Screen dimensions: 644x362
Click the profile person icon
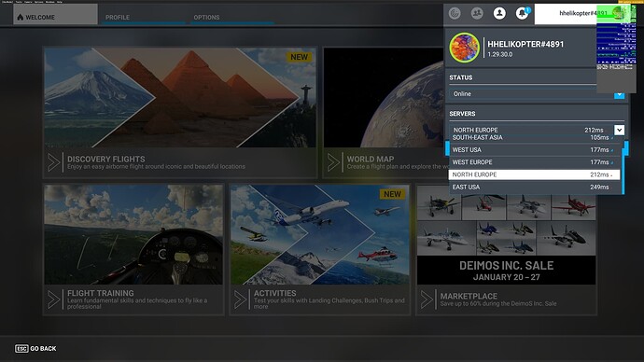click(x=499, y=14)
